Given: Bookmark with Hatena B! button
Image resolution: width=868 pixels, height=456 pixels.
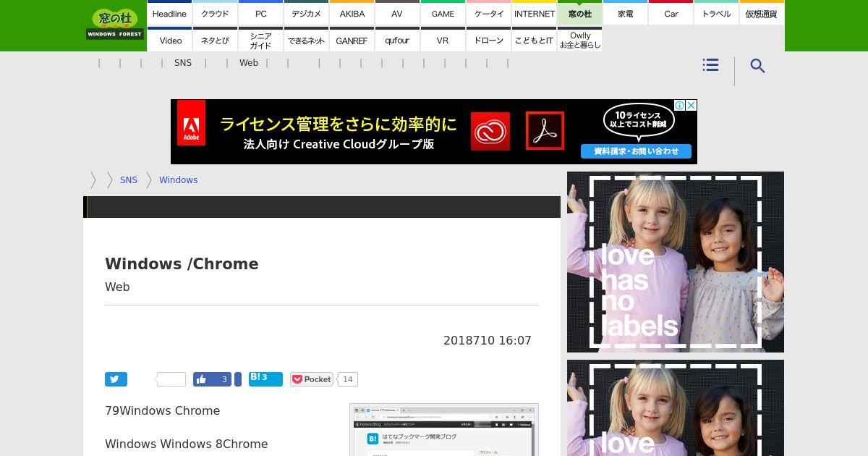Looking at the screenshot, I should [265, 379].
